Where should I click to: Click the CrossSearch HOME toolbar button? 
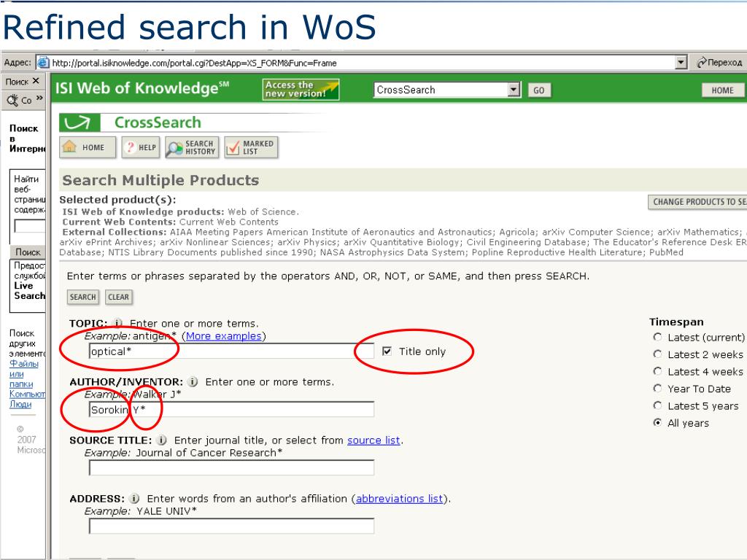(x=88, y=147)
